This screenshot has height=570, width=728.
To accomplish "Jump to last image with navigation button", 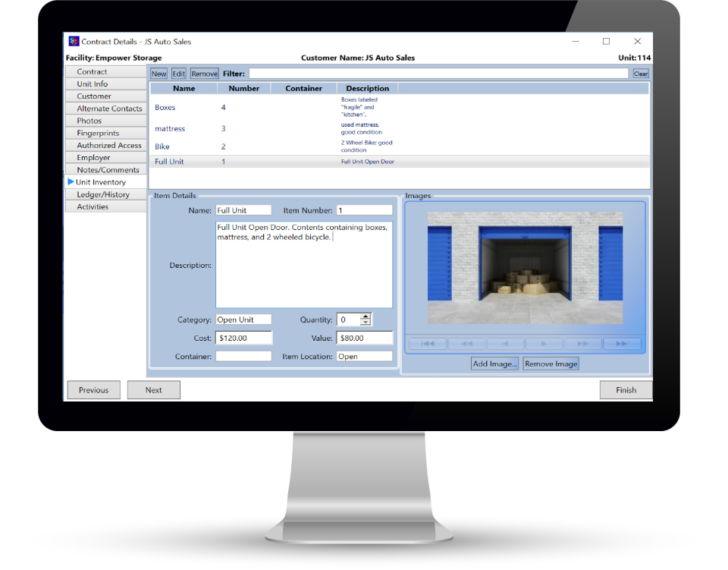I will coord(622,344).
